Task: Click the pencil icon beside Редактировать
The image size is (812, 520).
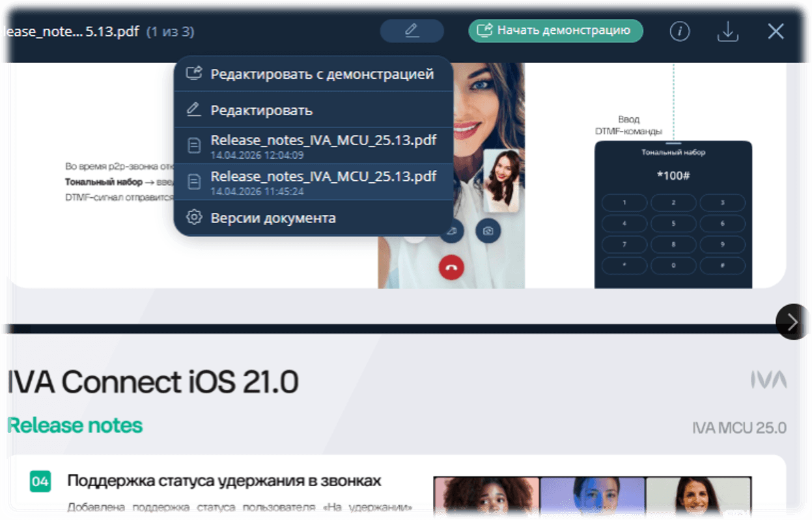Action: click(193, 110)
